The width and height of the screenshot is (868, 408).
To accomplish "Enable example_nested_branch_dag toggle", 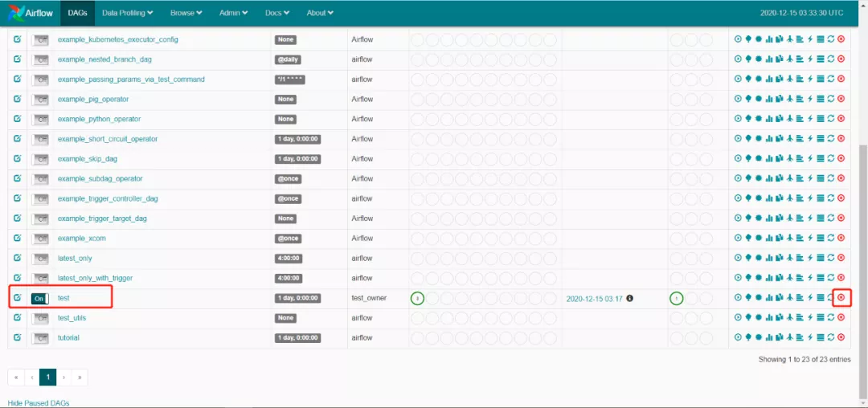I will pos(40,59).
